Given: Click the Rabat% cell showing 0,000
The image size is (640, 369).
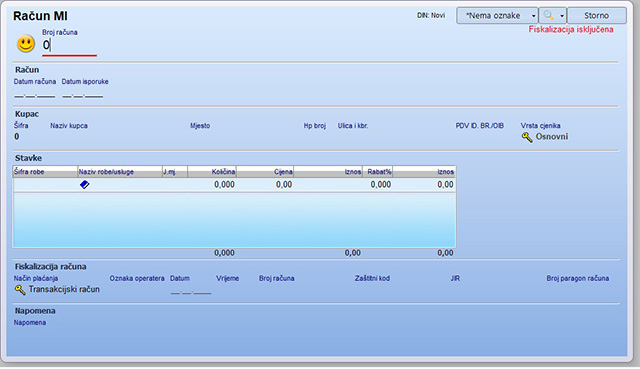Looking at the screenshot, I should tap(378, 184).
